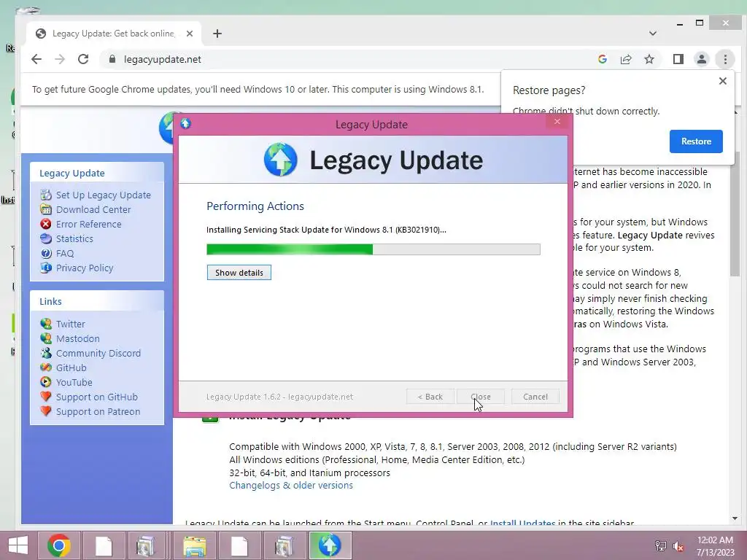Click the Community Discord people icon

pyautogui.click(x=46, y=354)
